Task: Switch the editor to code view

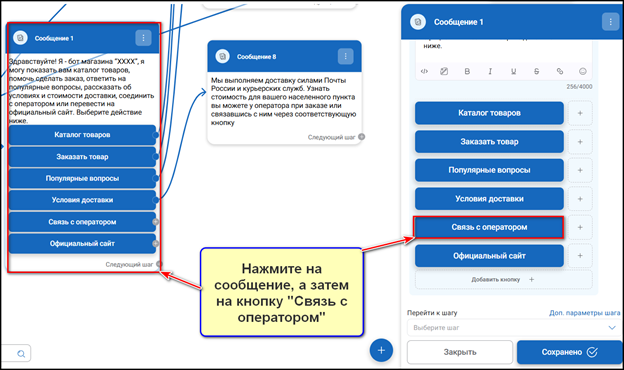Action: [x=424, y=71]
